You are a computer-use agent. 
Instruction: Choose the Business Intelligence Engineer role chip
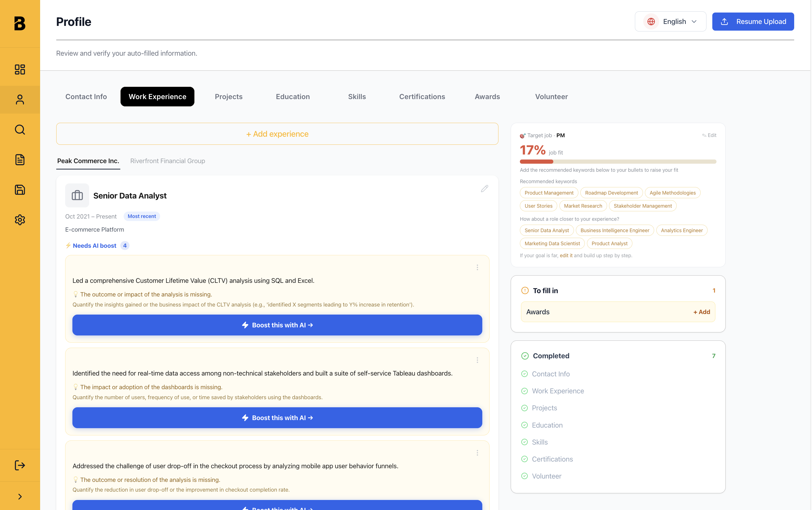click(x=614, y=230)
